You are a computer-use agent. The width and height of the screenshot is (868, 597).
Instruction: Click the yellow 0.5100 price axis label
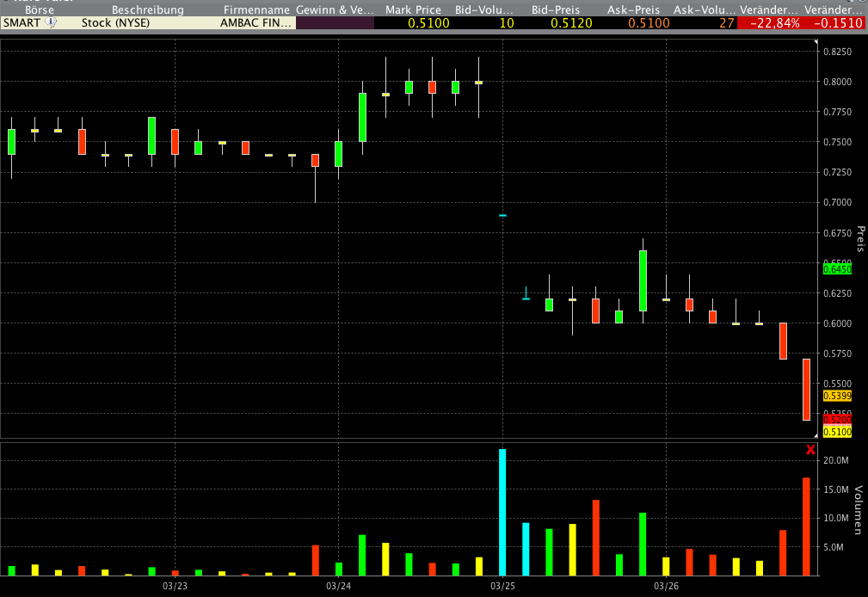837,432
